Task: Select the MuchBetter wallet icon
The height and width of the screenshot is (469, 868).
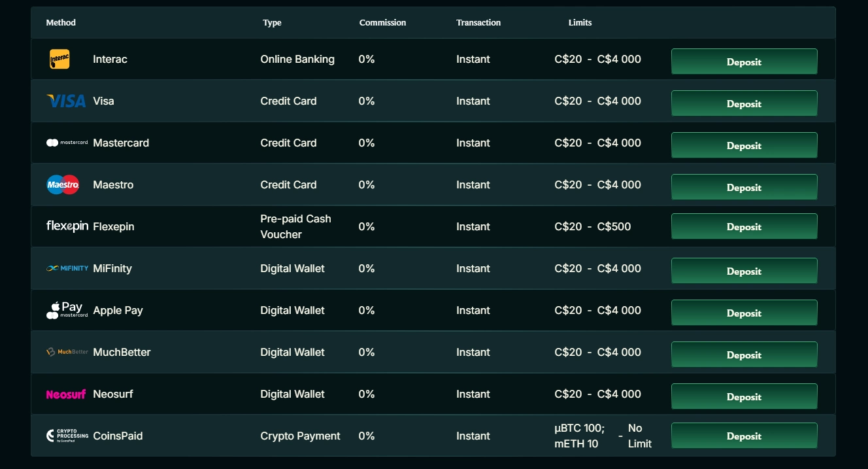Action: [65, 352]
